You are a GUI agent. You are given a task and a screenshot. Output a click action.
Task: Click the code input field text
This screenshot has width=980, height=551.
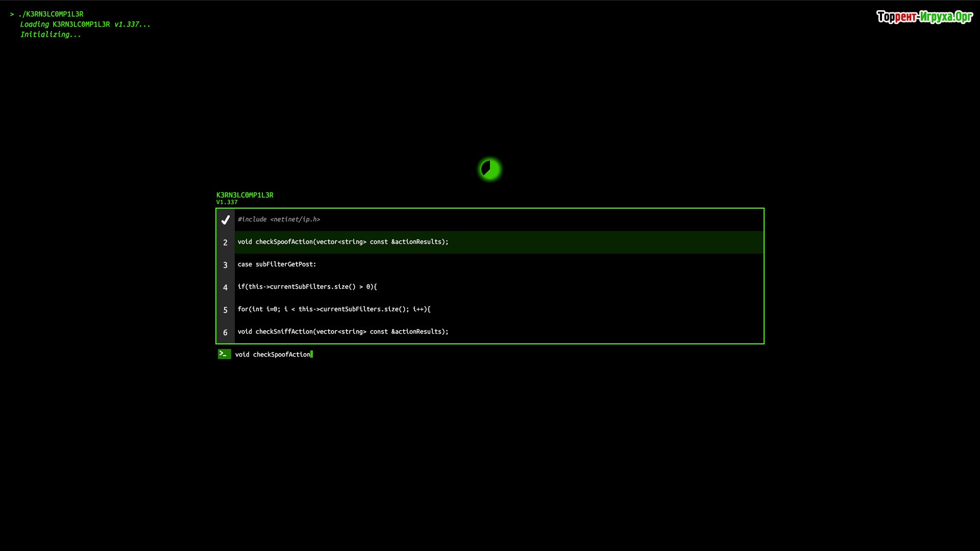click(x=273, y=355)
